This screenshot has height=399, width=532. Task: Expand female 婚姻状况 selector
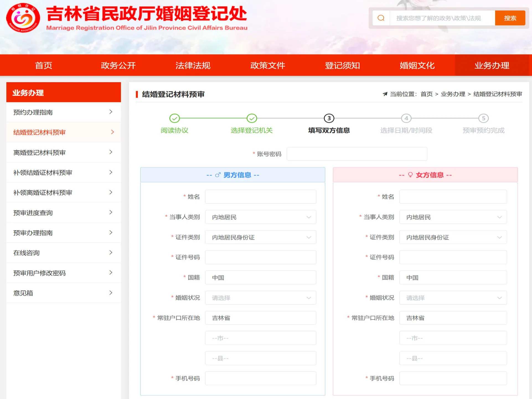pyautogui.click(x=453, y=298)
